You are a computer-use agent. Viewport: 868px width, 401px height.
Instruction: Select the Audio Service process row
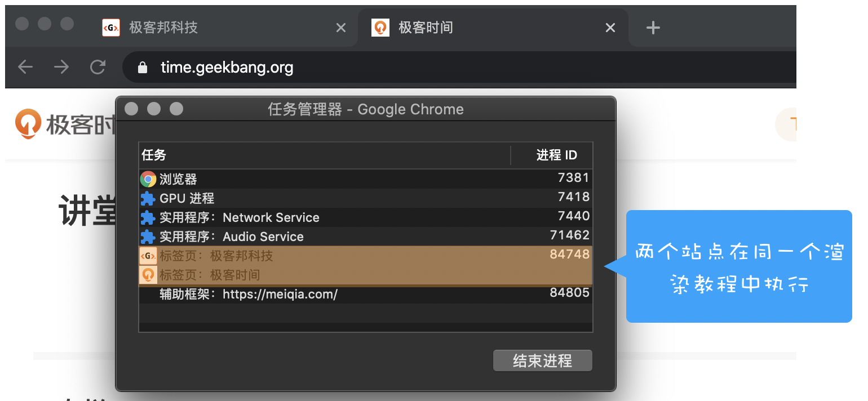click(x=365, y=237)
